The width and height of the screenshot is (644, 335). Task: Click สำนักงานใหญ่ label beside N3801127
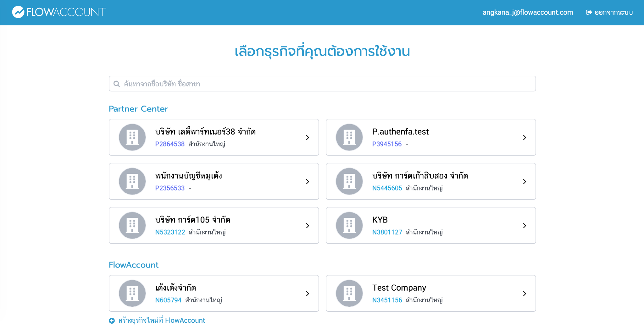click(424, 232)
